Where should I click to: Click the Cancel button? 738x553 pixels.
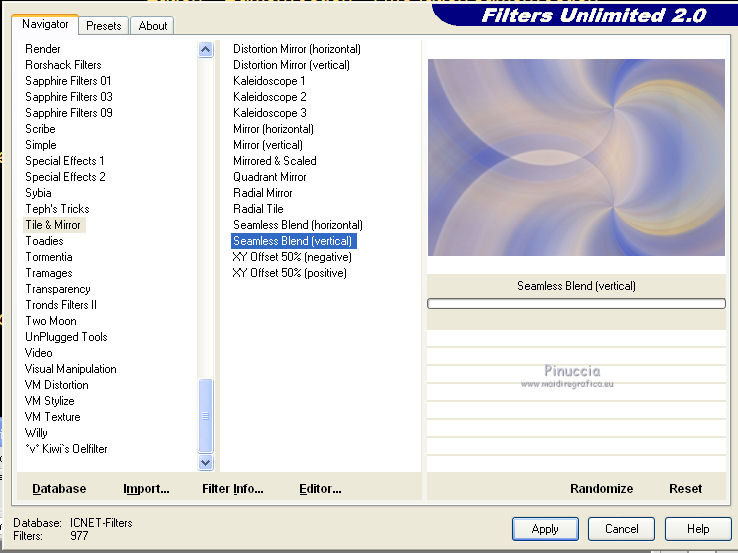pos(621,529)
